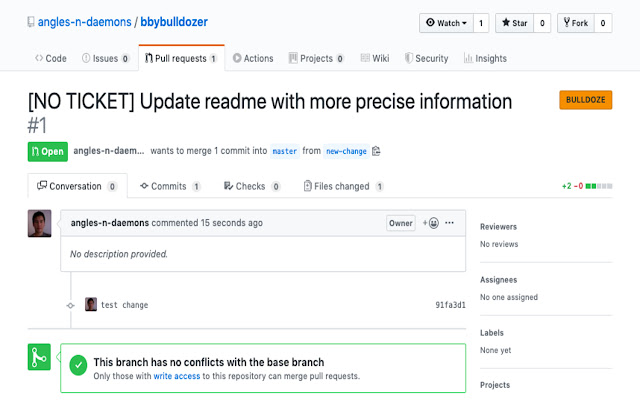
Task: Click the 'No one assigned' text
Action: 509,297
